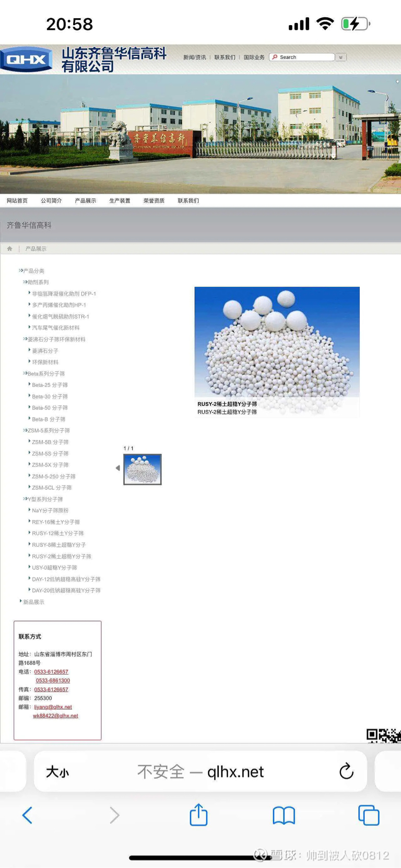Select 催化烟气脱硫助剂STR-1
The height and width of the screenshot is (868, 401).
pyautogui.click(x=61, y=316)
